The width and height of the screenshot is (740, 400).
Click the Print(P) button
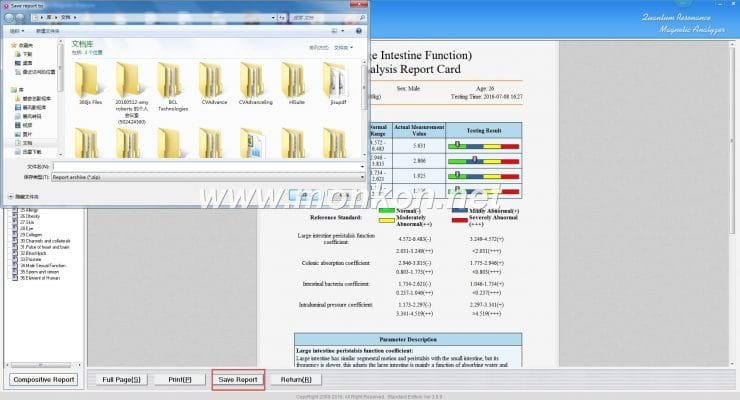(x=180, y=380)
